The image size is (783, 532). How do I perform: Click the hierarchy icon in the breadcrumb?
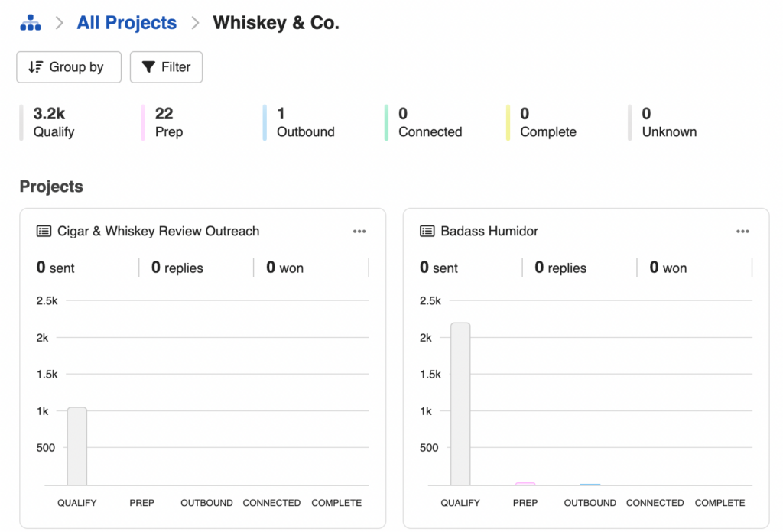point(30,21)
